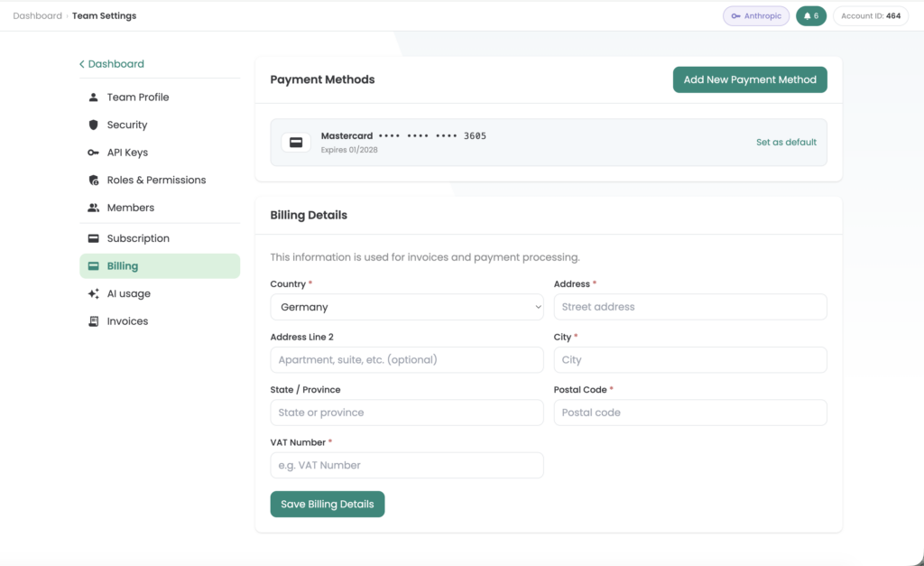Focus the Street address input field
The image size is (924, 566).
[690, 307]
